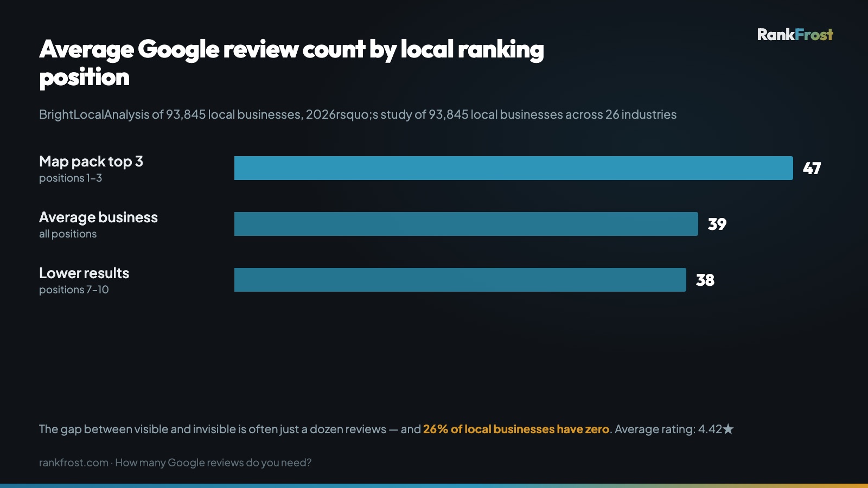Click the 'all positions' sublabel
Screen dimensions: 868x488
68,234
